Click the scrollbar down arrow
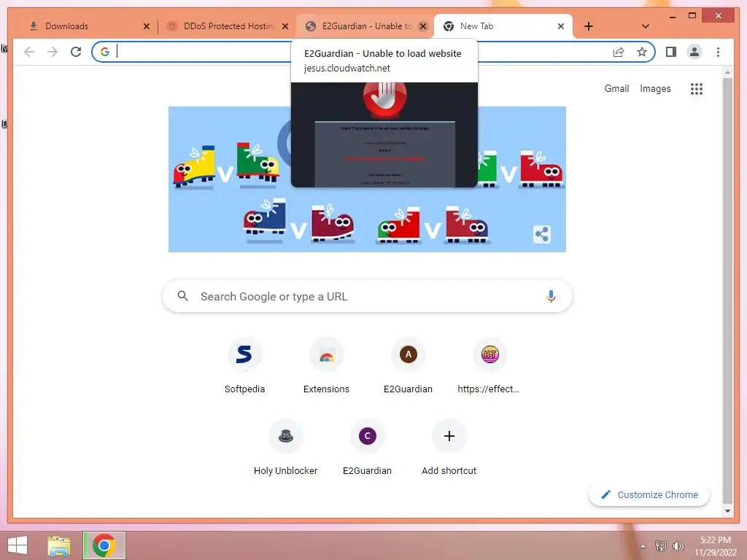This screenshot has height=560, width=747. (727, 511)
